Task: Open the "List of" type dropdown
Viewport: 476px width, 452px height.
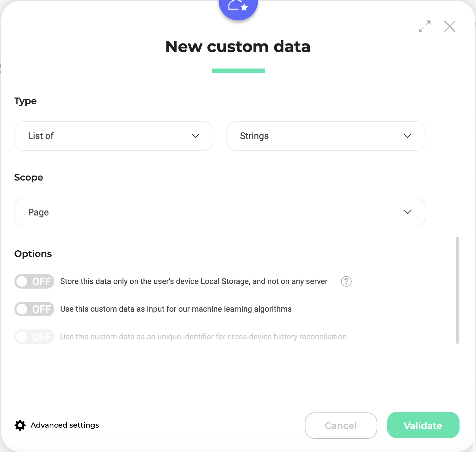Action: (114, 136)
